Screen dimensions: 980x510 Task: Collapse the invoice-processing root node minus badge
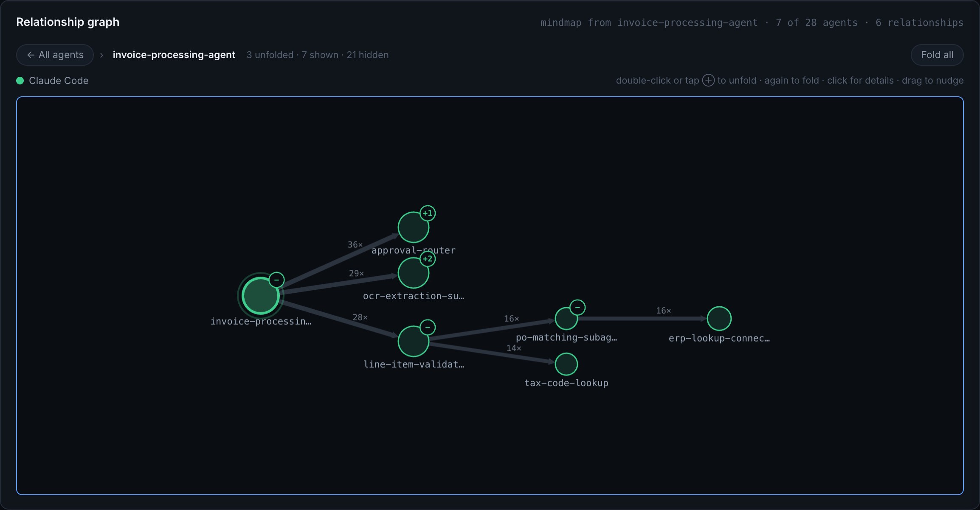click(x=276, y=280)
